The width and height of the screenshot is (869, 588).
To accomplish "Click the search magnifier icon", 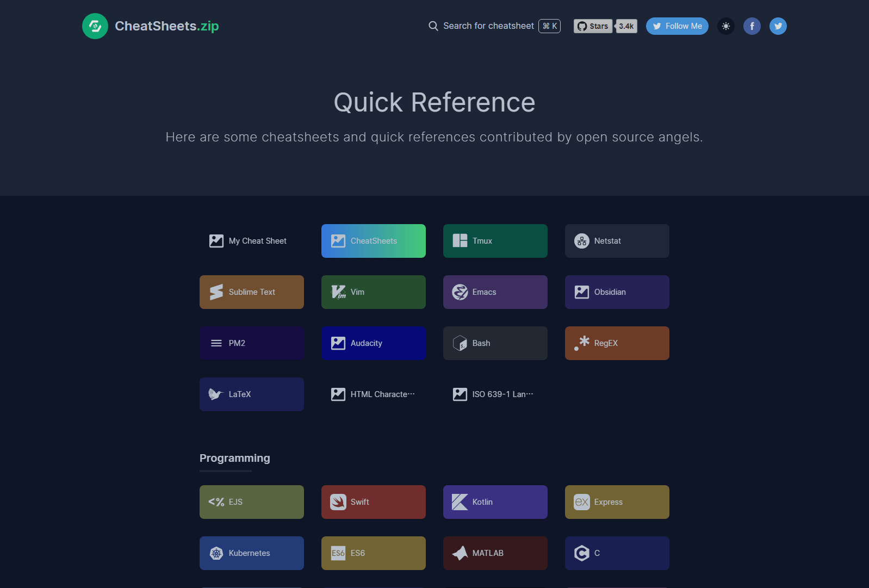I will tap(433, 26).
